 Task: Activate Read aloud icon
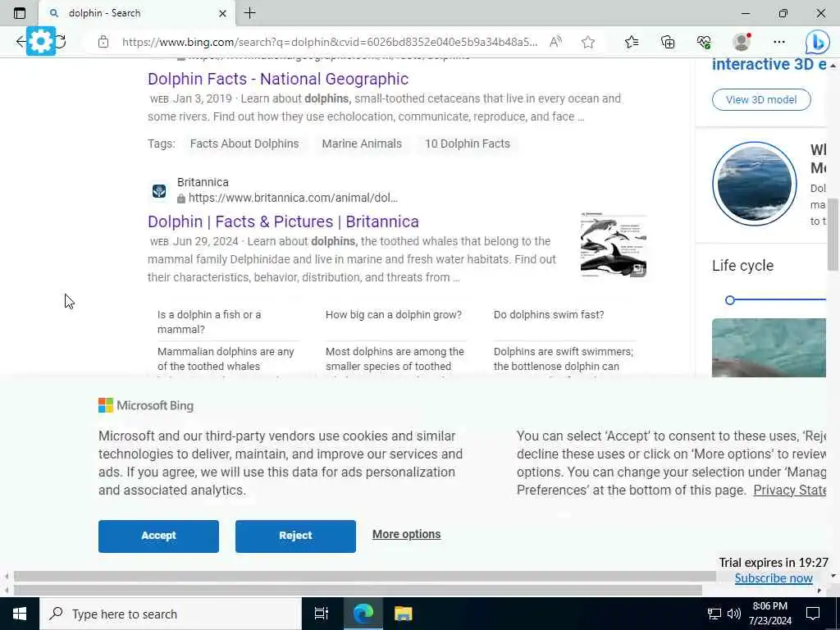pos(555,42)
